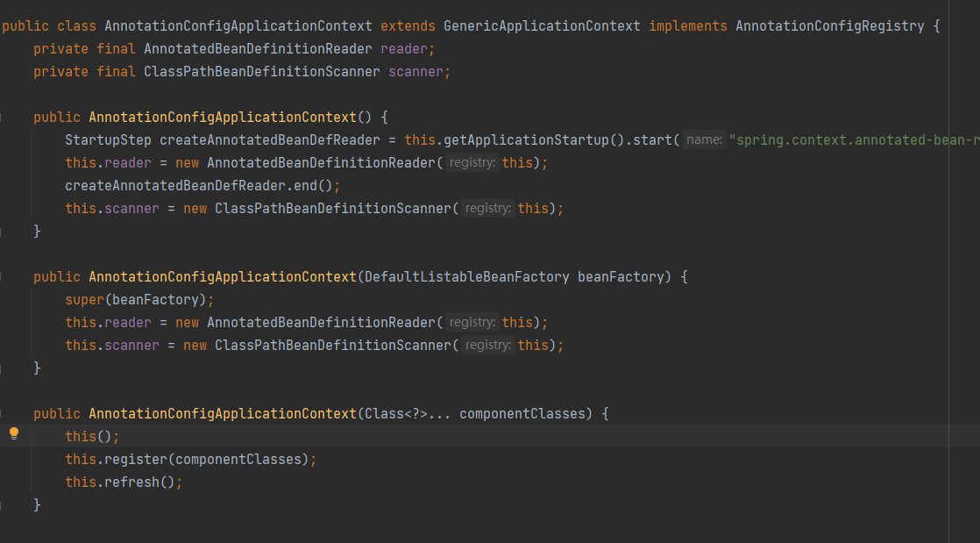Click the super(beanFactory) call
Image resolution: width=980 pixels, height=543 pixels.
[x=84, y=300]
